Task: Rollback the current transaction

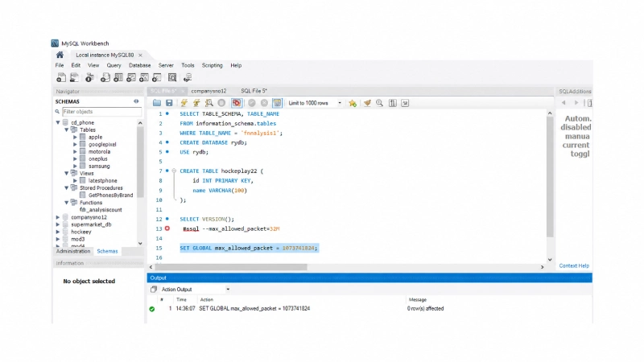Action: coord(265,103)
